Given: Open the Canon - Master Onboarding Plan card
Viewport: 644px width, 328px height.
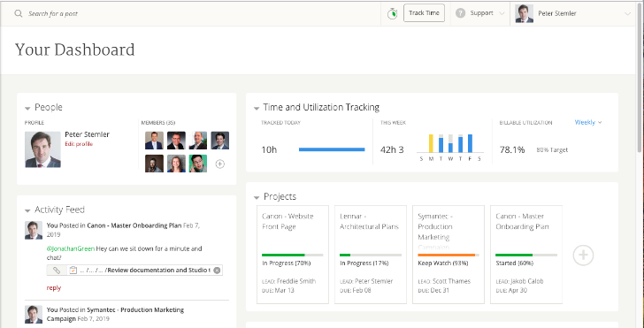Looking at the screenshot, I should (526, 255).
